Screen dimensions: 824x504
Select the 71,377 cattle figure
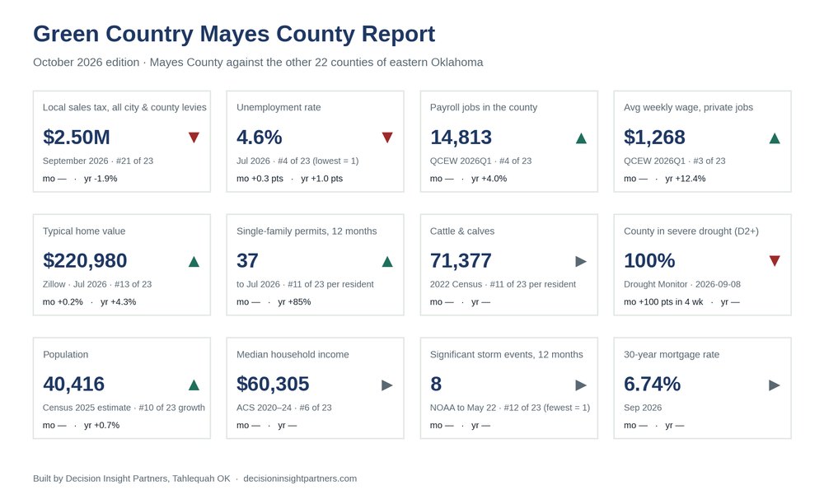click(x=461, y=260)
